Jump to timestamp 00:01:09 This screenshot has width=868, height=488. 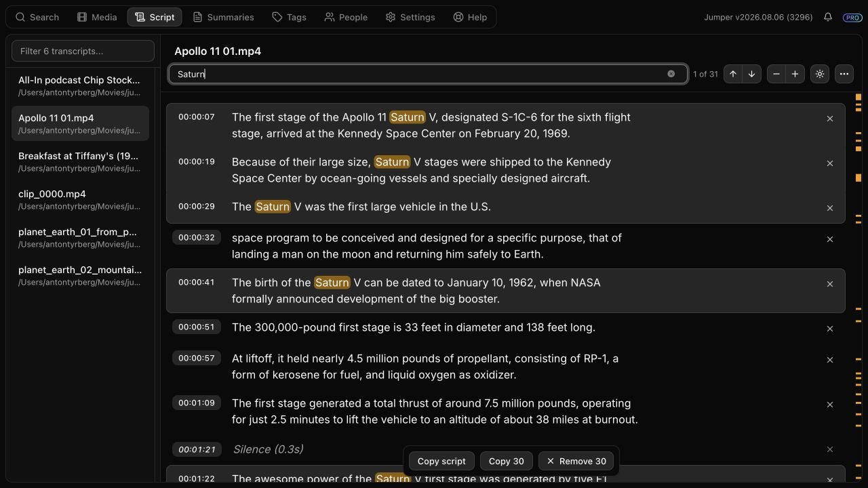(197, 403)
